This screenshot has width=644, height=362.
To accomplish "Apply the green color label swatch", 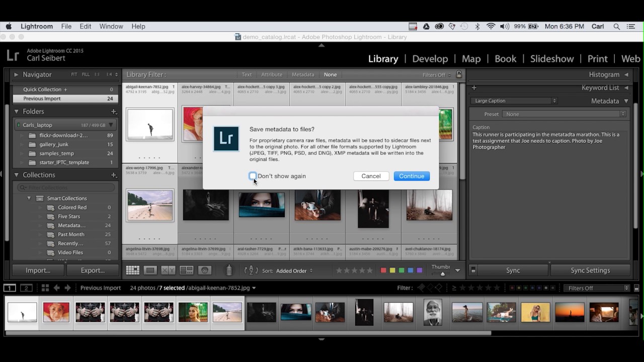I will coord(401,270).
